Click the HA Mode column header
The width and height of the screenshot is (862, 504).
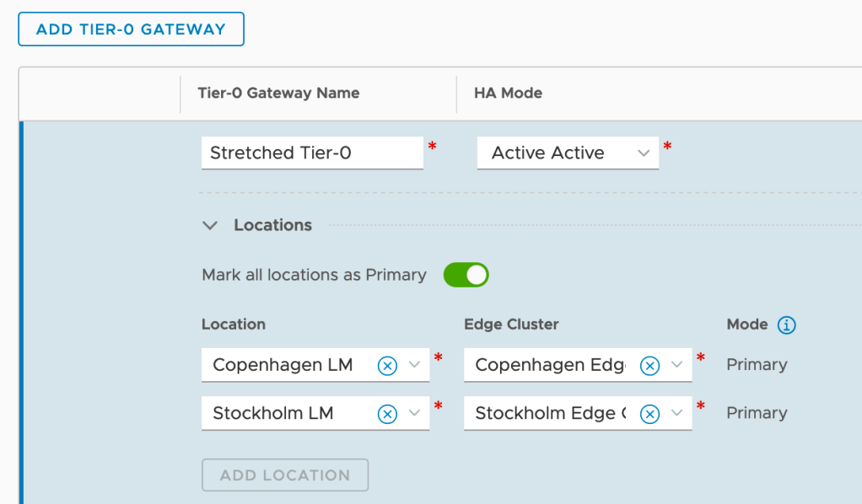(508, 93)
